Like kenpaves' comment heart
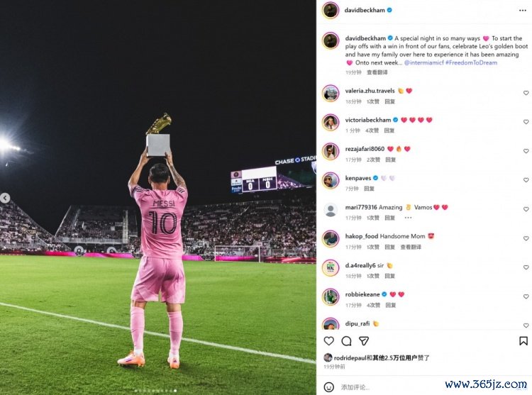The image size is (532, 395). (x=526, y=180)
